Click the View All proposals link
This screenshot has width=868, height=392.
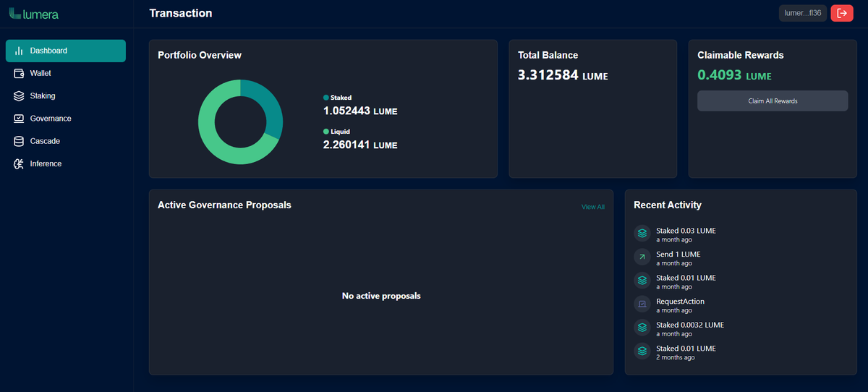coord(593,207)
